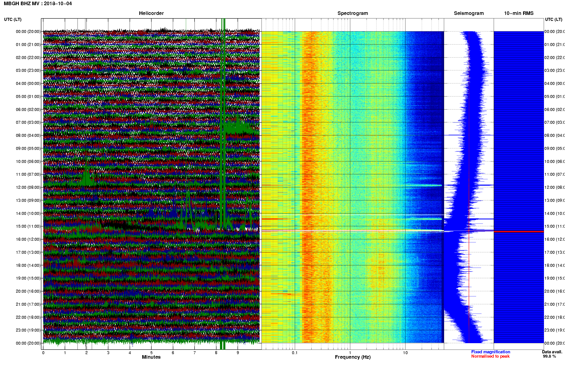The image size is (588, 368).
Task: Click the left 13:00 (09:00) time label
Action: coord(28,200)
